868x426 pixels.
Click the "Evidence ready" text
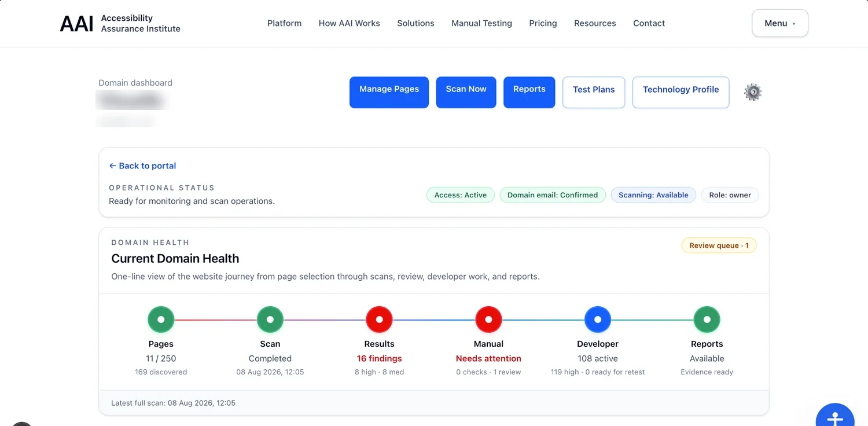707,372
